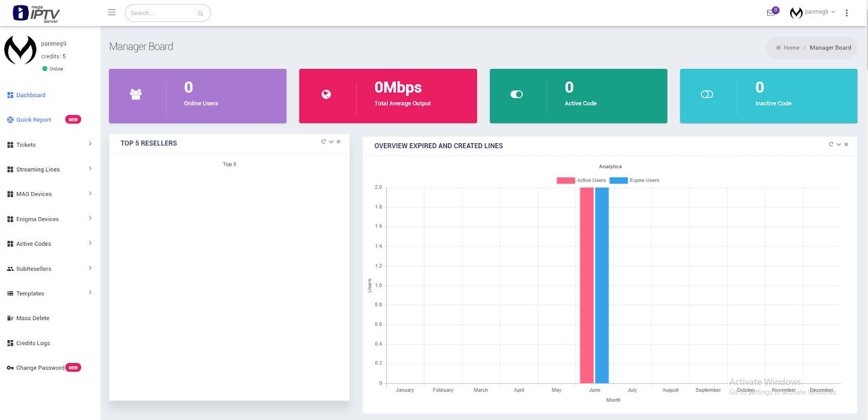Open Quick Report link
This screenshot has height=420, width=868.
tap(34, 120)
